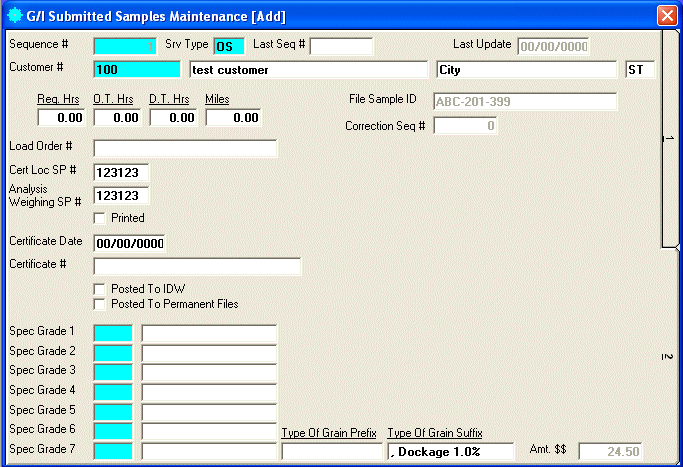Select the Srv Type field showing OS
This screenshot has height=467, width=683.
(x=229, y=46)
